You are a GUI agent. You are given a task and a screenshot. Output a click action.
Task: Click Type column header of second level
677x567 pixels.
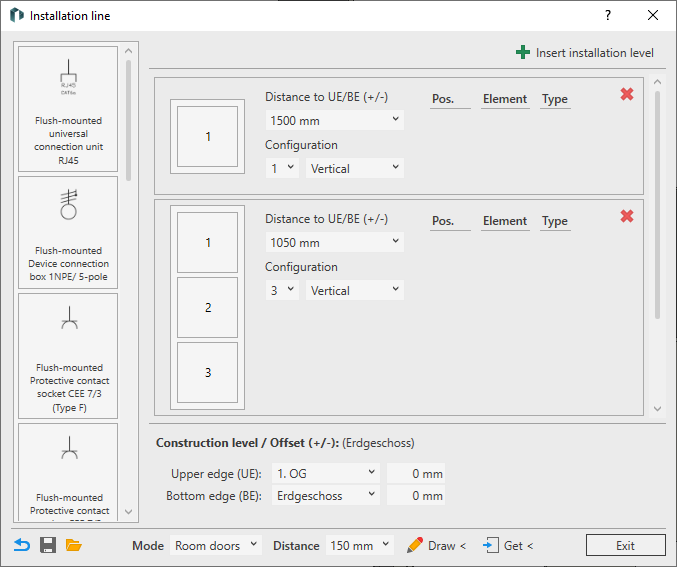[555, 221]
